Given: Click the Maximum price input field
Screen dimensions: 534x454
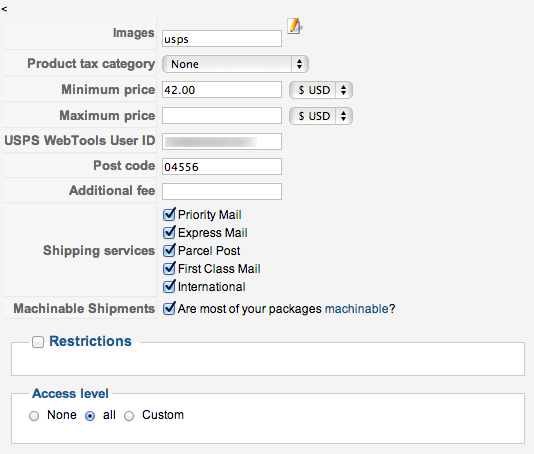Looking at the screenshot, I should (222, 115).
